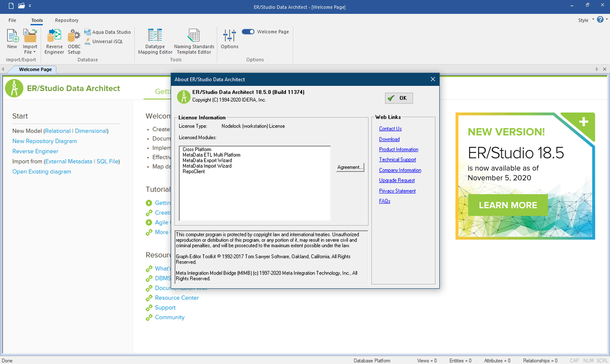
Task: Click the Agreement... button
Action: [350, 167]
